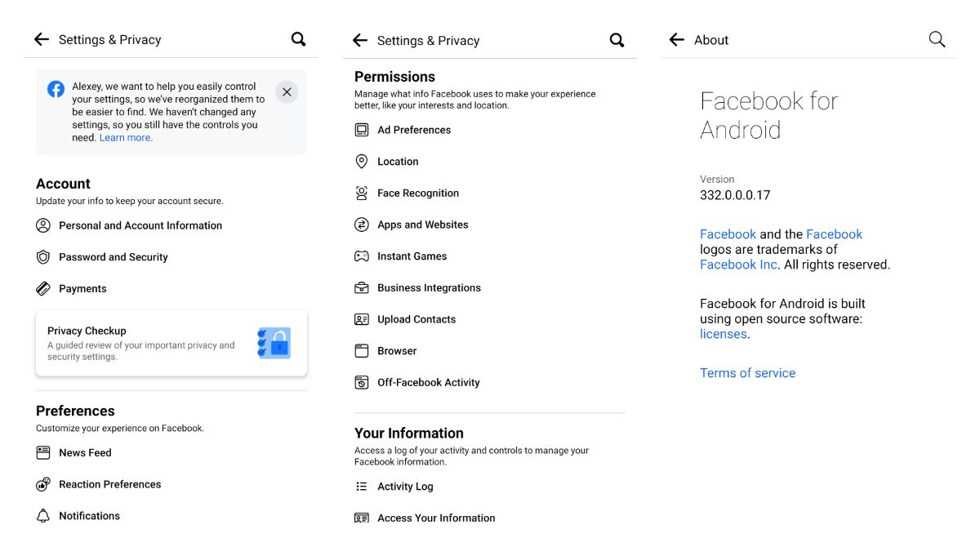Click the Face Recognition icon
The width and height of the screenshot is (980, 547).
click(x=362, y=193)
